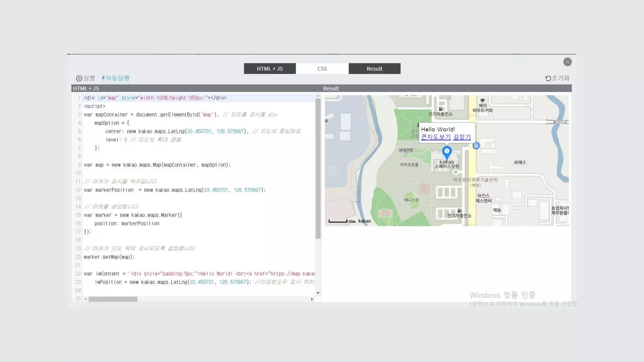The image size is (644, 362).
Task: Click the bus stop icon on map
Action: tap(476, 146)
